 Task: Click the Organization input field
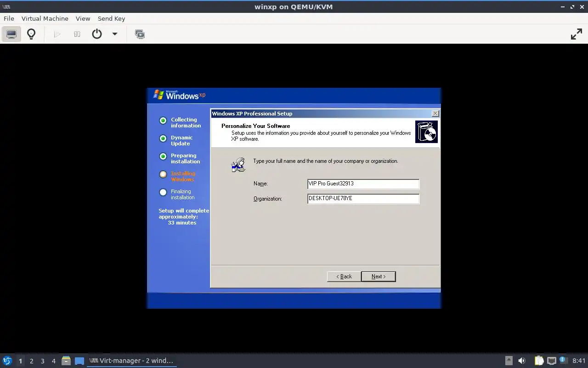pos(363,198)
